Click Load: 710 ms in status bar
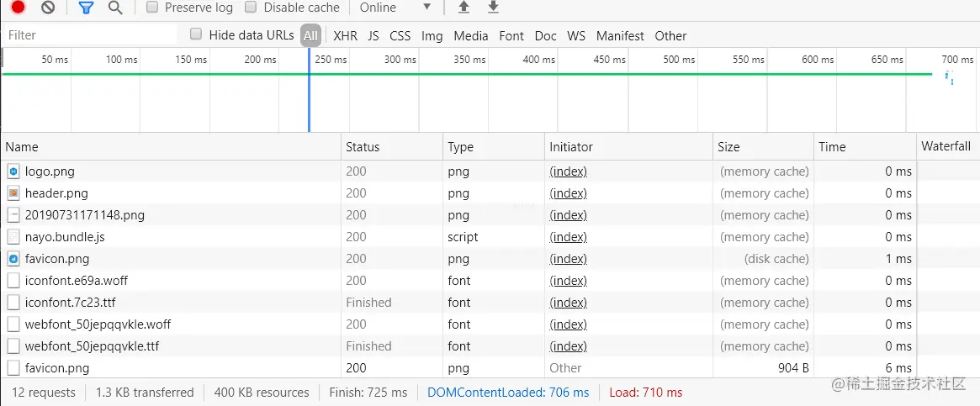Image resolution: width=980 pixels, height=406 pixels. pos(646,393)
